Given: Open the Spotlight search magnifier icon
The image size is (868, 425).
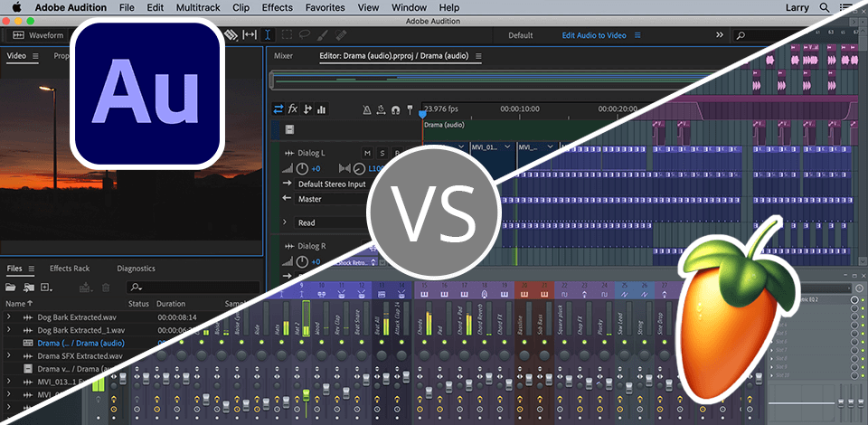Looking at the screenshot, I should point(824,7).
